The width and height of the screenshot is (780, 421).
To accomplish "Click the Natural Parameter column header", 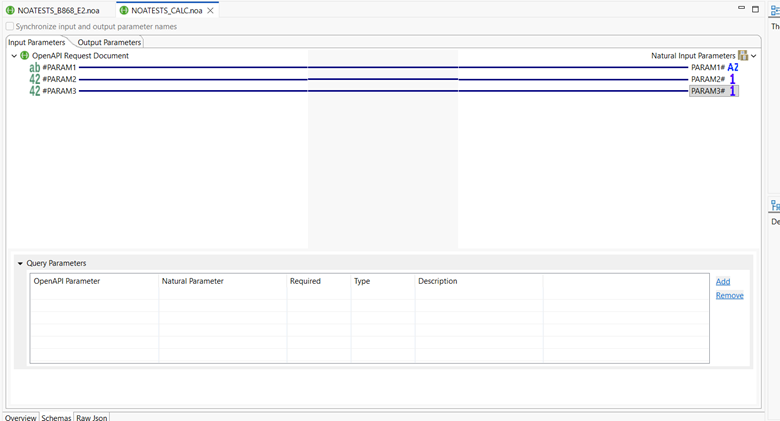I will pos(222,281).
